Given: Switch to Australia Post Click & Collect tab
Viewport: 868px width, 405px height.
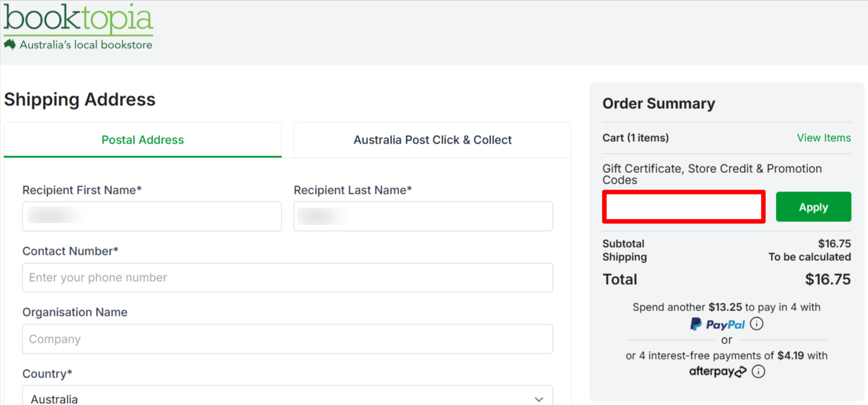Looking at the screenshot, I should 432,140.
